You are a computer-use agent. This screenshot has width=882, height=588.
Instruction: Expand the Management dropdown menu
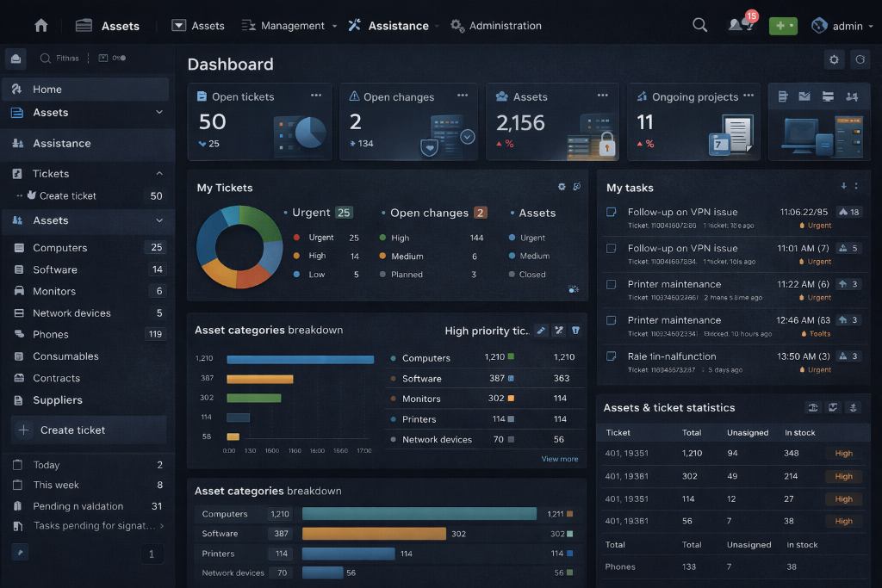tap(290, 26)
